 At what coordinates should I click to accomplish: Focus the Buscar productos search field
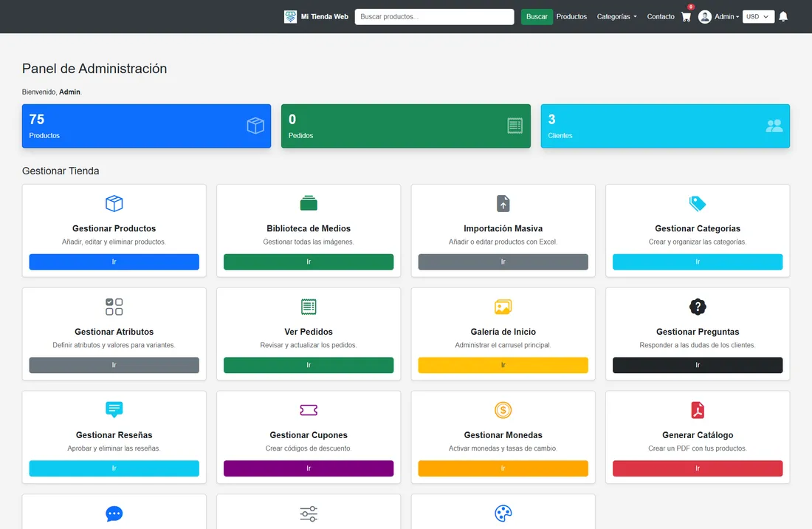pyautogui.click(x=434, y=16)
